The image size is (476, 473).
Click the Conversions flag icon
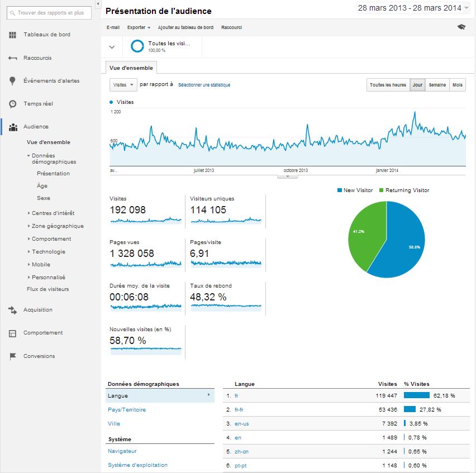pyautogui.click(x=12, y=356)
